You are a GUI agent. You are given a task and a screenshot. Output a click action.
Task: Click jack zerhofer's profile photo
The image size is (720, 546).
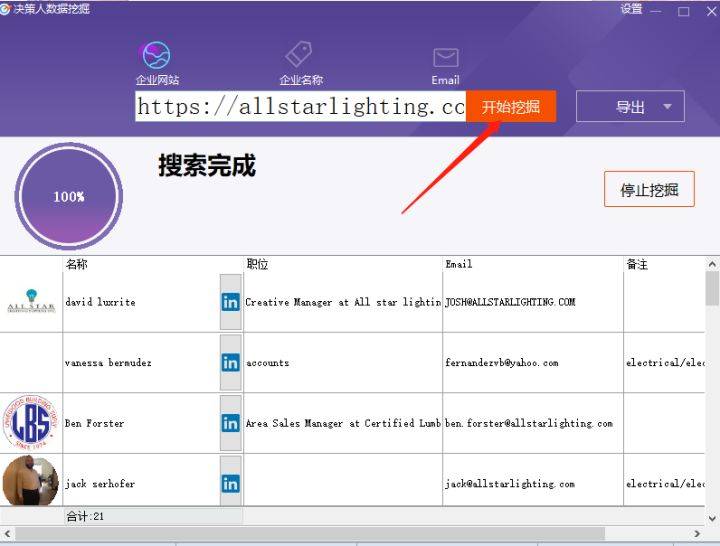(x=31, y=481)
